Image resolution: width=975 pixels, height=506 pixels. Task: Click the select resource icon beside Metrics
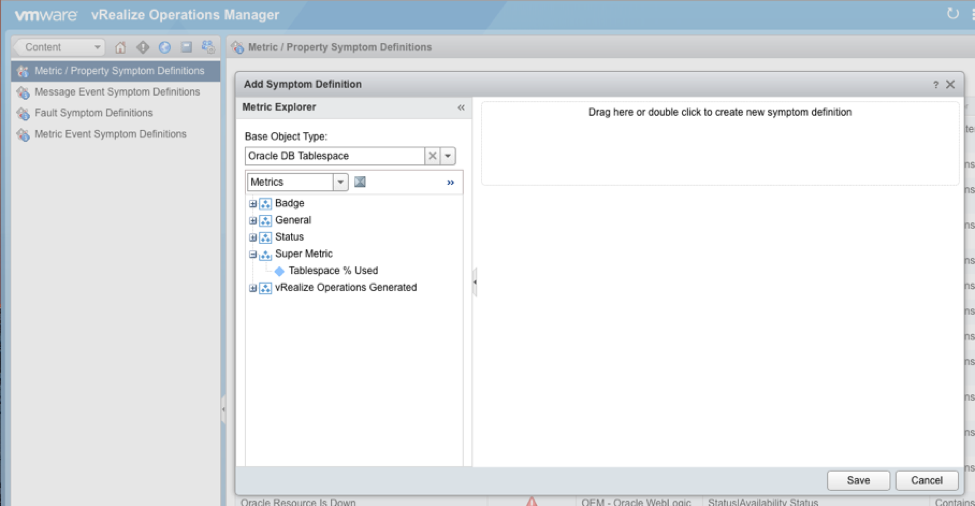[359, 182]
